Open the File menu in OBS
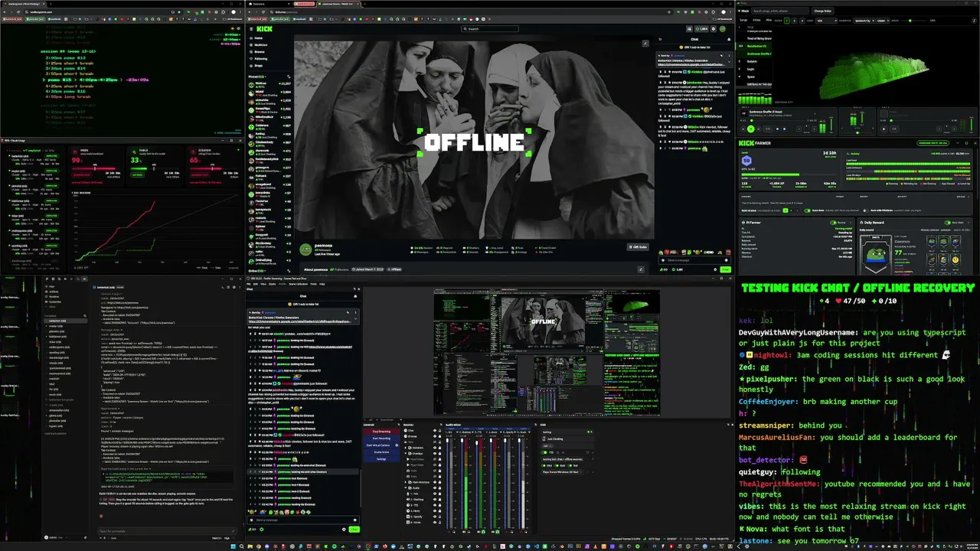The image size is (980, 551). tap(249, 284)
